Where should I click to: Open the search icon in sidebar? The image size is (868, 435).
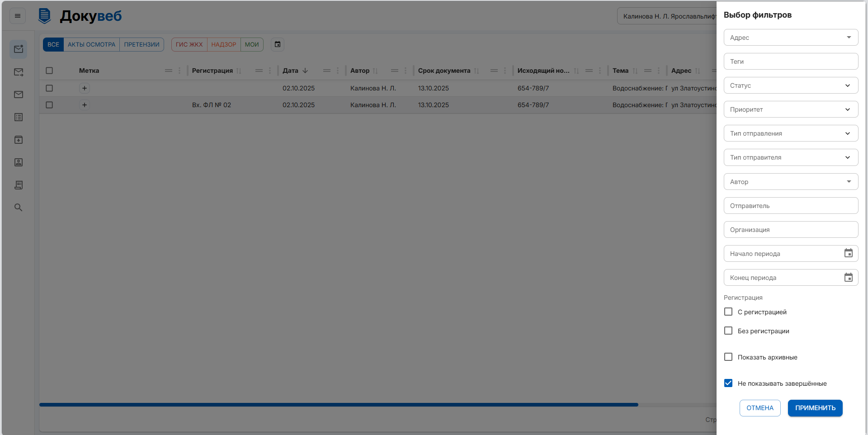point(19,208)
